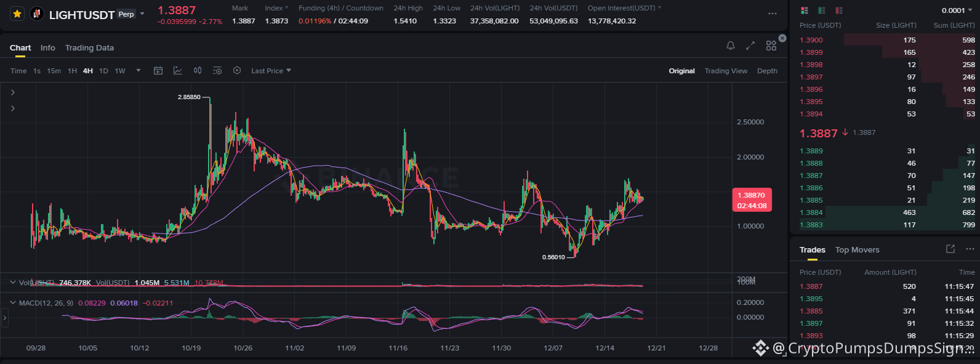
Task: Open the technical indicators line chart icon
Action: pos(178,71)
